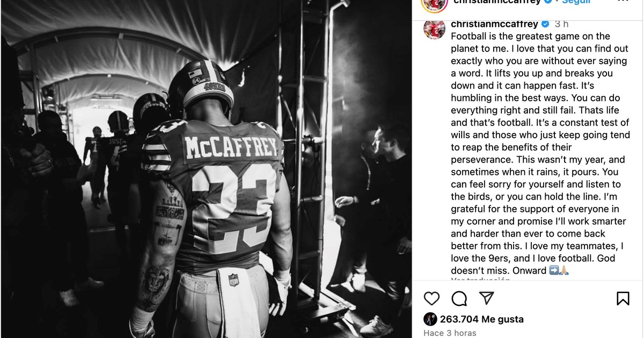Click the right arrow emoji ending the caption
This screenshot has height=338, width=644.
pyautogui.click(x=555, y=270)
